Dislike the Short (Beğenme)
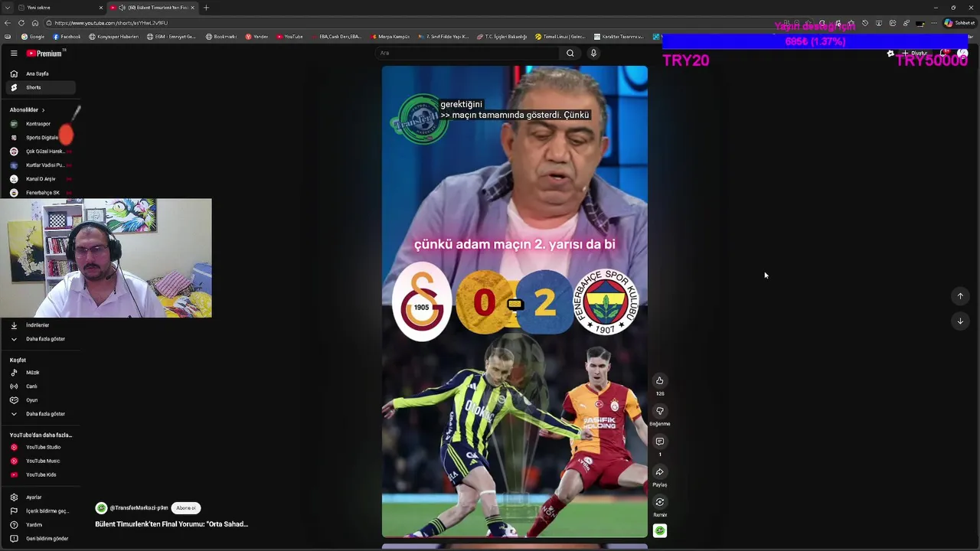 click(x=659, y=411)
